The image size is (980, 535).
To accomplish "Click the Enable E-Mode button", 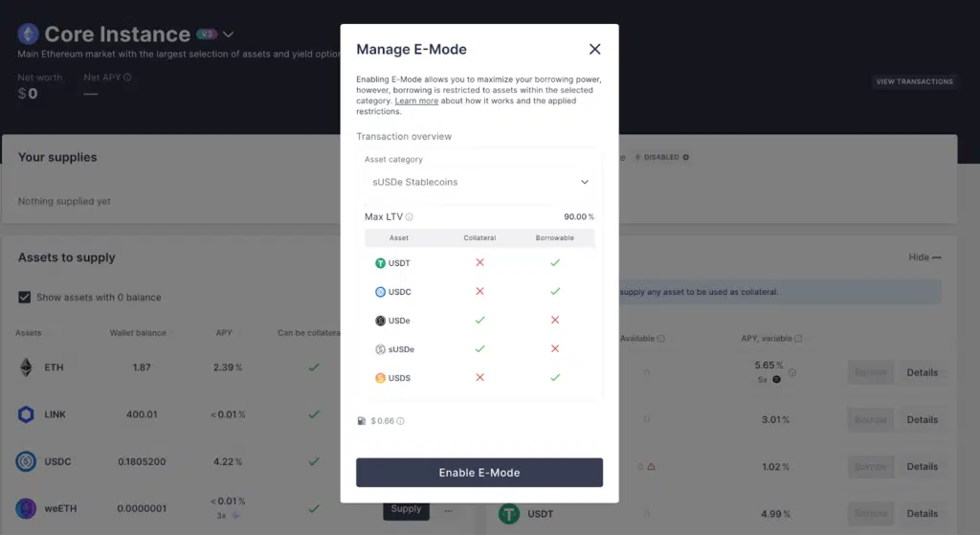I will point(479,473).
